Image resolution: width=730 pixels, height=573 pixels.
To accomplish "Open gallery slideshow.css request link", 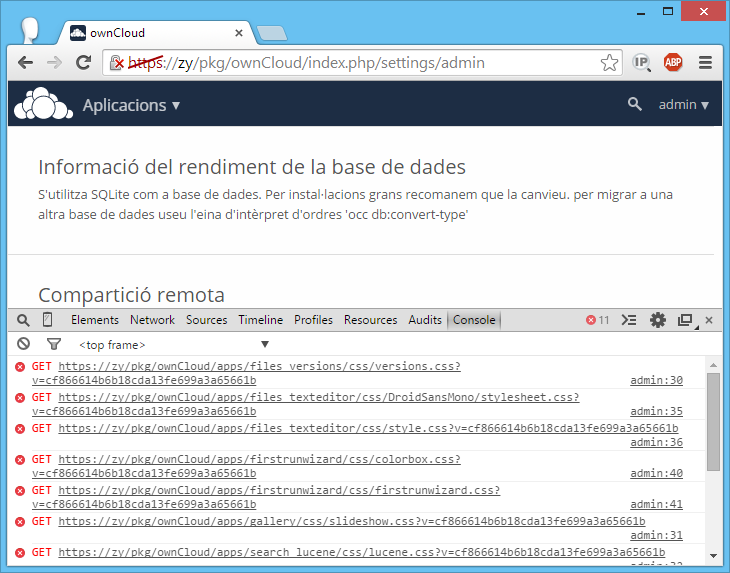I will pyautogui.click(x=352, y=521).
